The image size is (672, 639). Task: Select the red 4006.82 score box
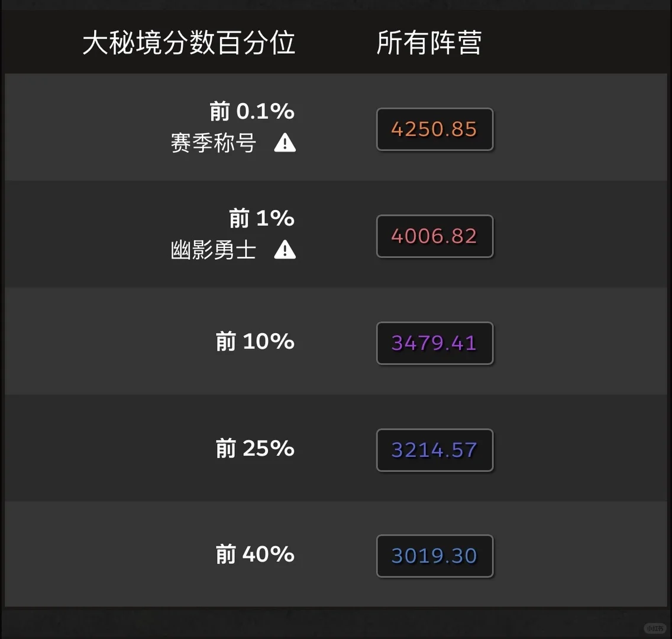435,236
